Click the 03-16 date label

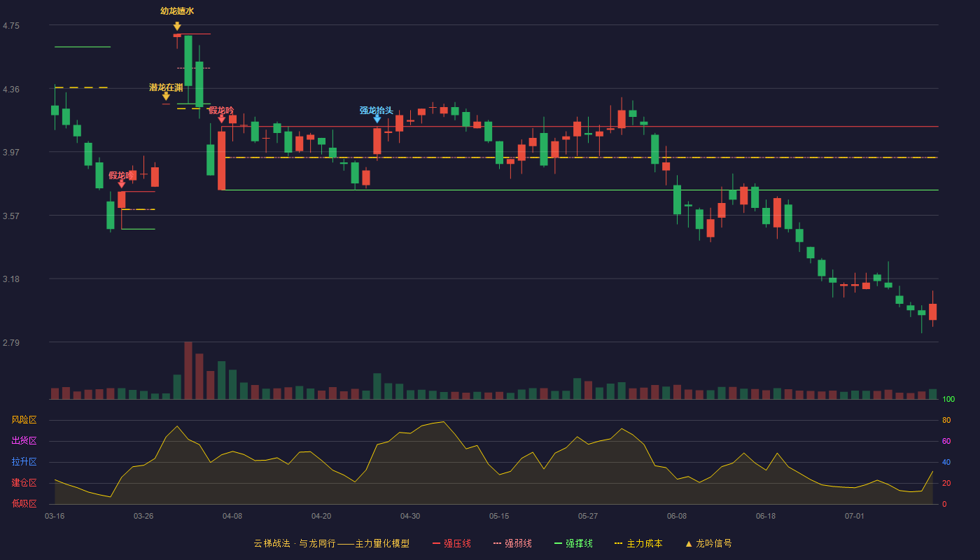pos(55,516)
